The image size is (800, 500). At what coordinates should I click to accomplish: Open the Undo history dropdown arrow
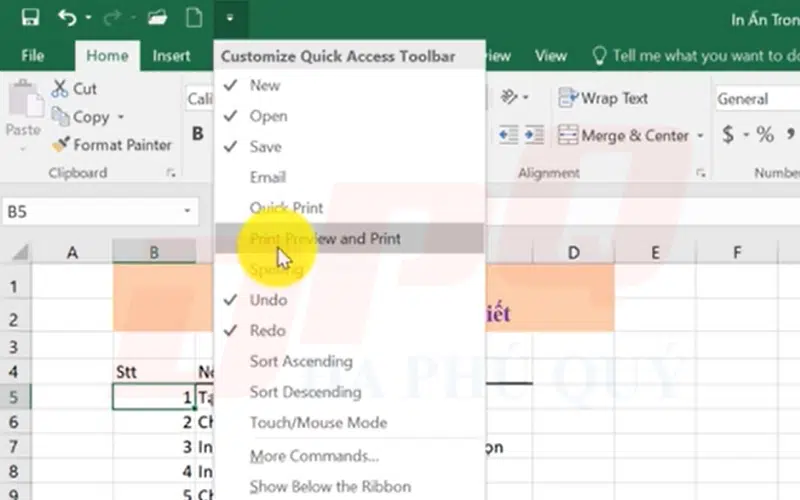(88, 18)
